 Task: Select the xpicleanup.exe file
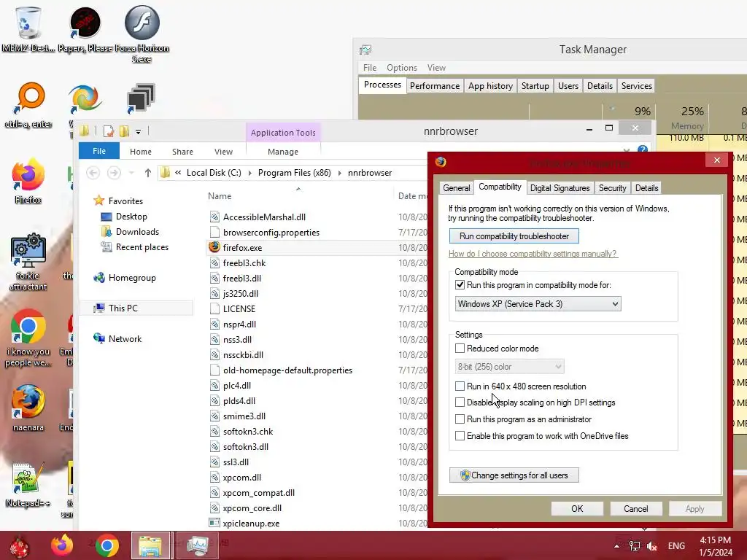tap(251, 524)
